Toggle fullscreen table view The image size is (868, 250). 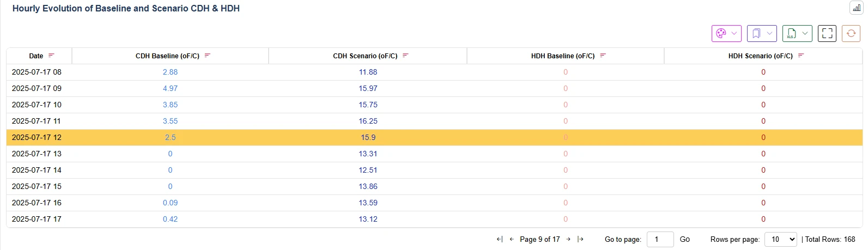pyautogui.click(x=827, y=33)
